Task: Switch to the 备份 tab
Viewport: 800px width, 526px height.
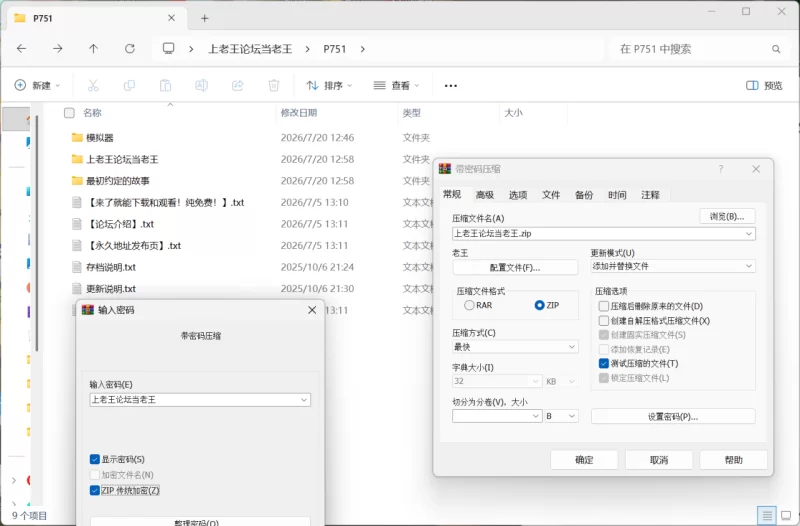Action: pos(584,194)
